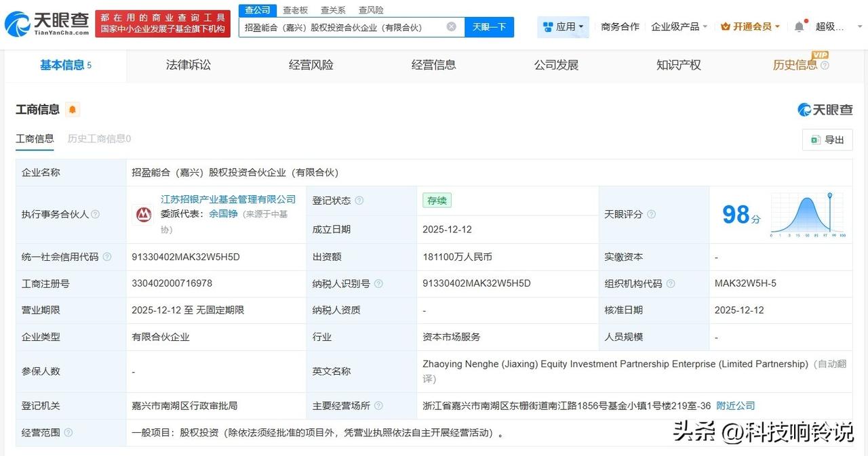Select the 工商信息 sub-tab
The height and width of the screenshot is (456, 868).
tap(35, 139)
